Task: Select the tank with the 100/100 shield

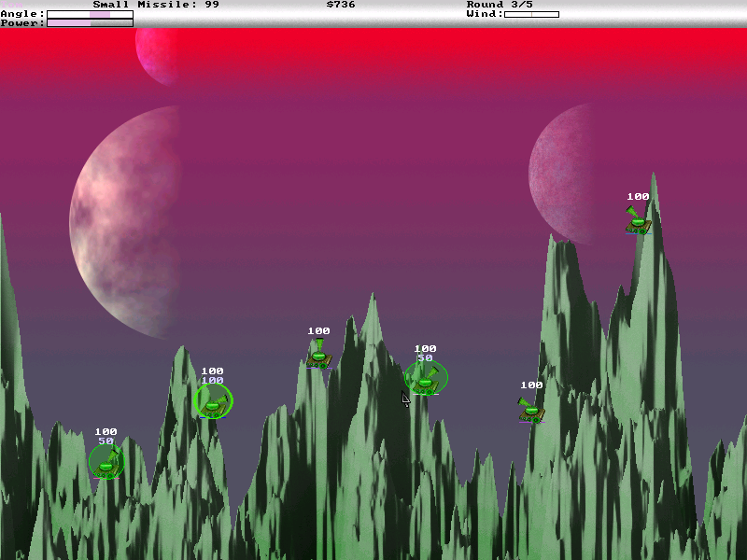Action: coord(213,401)
